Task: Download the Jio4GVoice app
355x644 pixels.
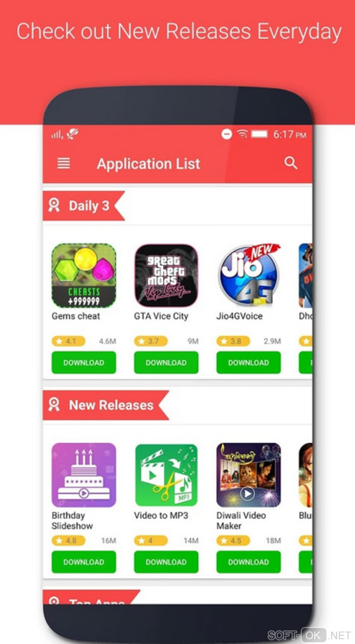Action: pos(248,363)
